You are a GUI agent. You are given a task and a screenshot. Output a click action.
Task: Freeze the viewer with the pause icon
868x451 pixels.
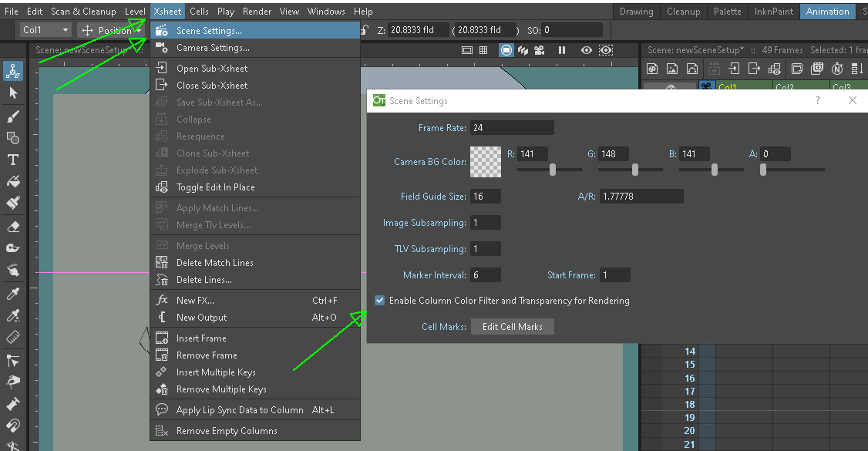pyautogui.click(x=563, y=50)
